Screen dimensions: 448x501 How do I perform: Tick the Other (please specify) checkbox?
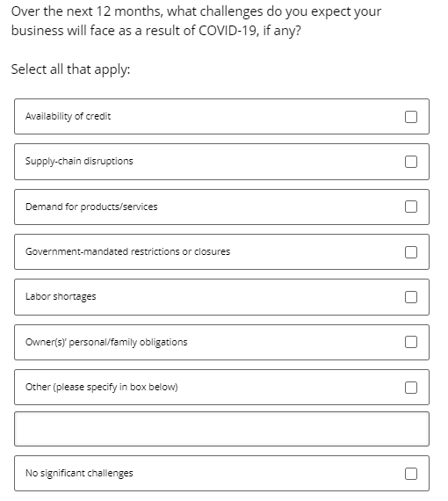click(x=410, y=388)
